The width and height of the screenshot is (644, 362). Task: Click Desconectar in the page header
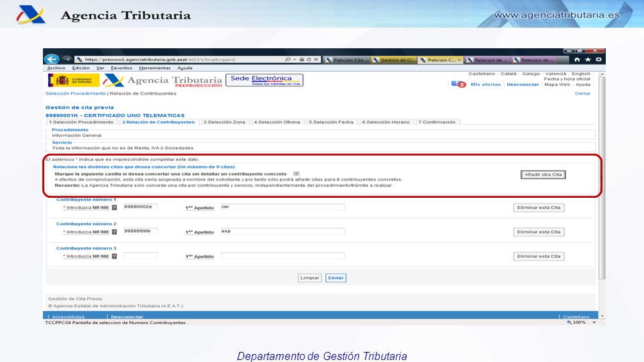(x=523, y=84)
